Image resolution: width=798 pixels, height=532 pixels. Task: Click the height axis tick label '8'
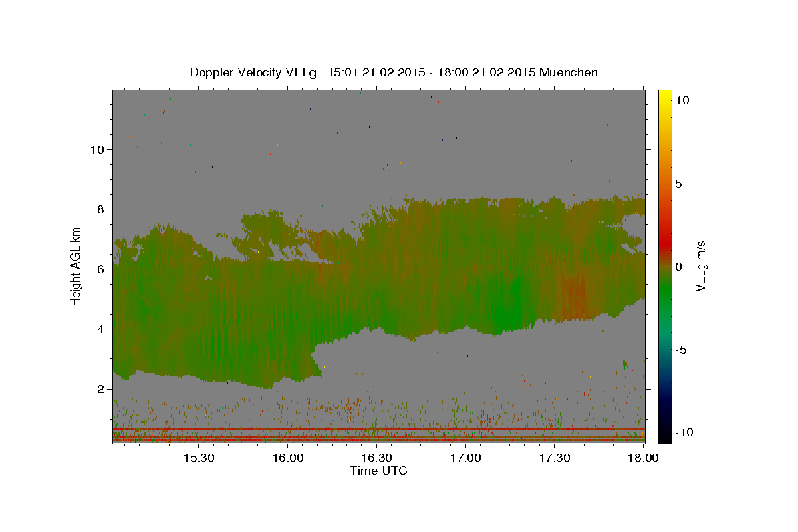pyautogui.click(x=101, y=209)
